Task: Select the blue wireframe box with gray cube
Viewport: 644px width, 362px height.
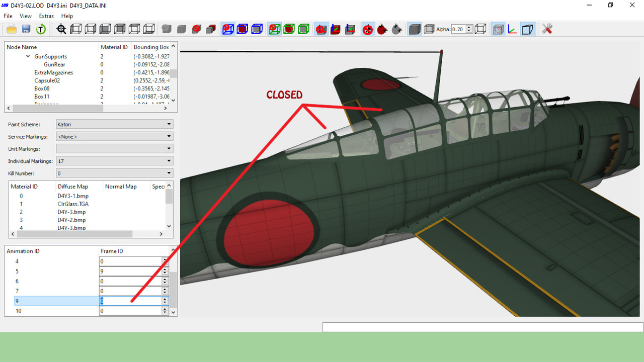Action: point(257,29)
